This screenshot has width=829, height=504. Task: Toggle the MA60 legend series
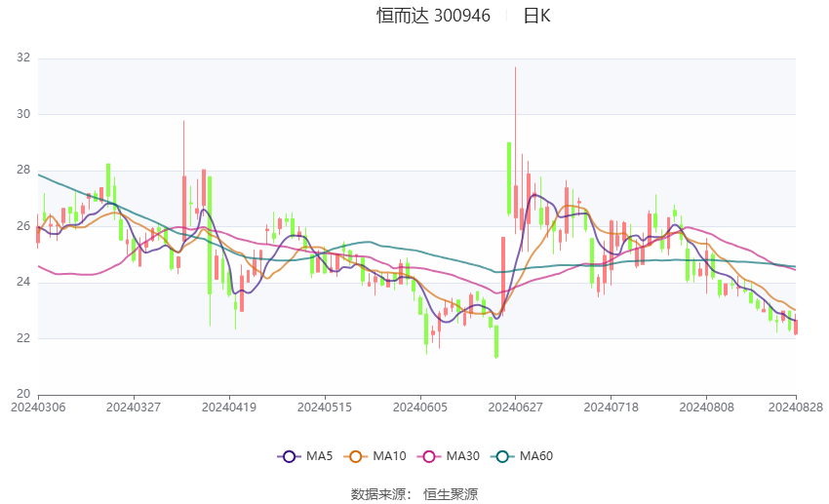click(522, 456)
